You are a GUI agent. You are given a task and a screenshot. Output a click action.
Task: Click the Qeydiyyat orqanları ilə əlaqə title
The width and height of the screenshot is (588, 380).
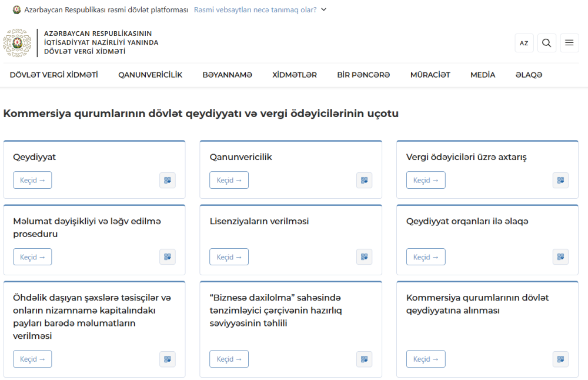tap(467, 221)
